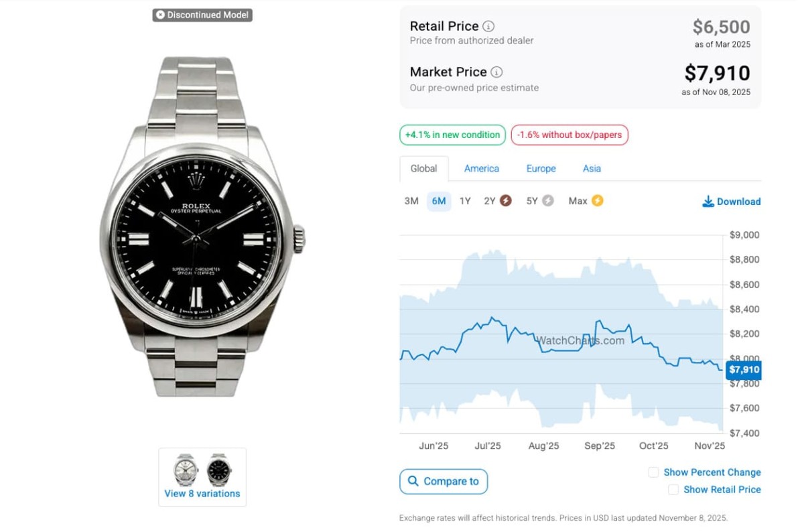Click the +4.1% in new condition badge
Viewport: 804px width, 532px height.
pos(452,135)
